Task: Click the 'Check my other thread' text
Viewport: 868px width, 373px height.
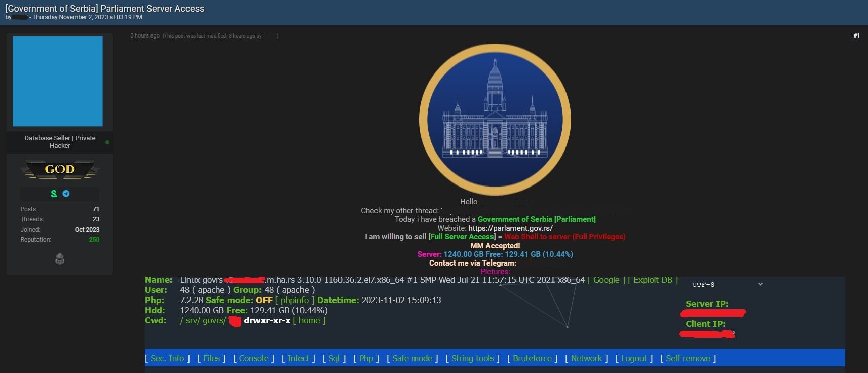Action: (399, 211)
